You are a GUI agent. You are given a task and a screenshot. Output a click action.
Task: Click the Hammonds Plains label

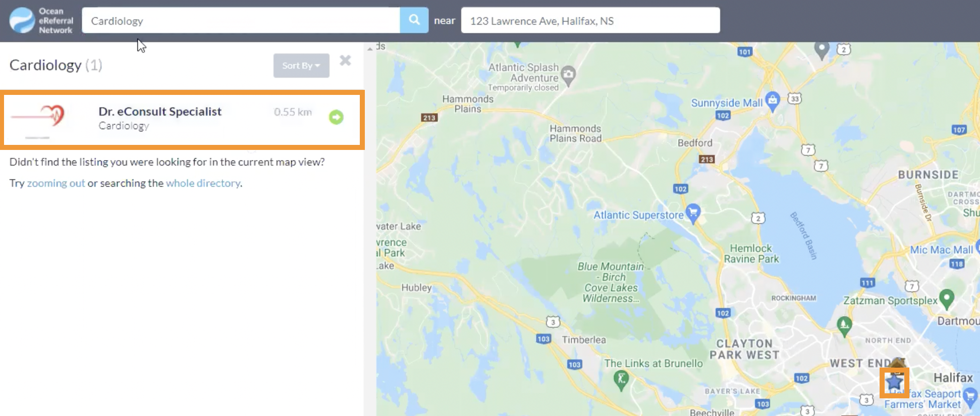pyautogui.click(x=468, y=104)
